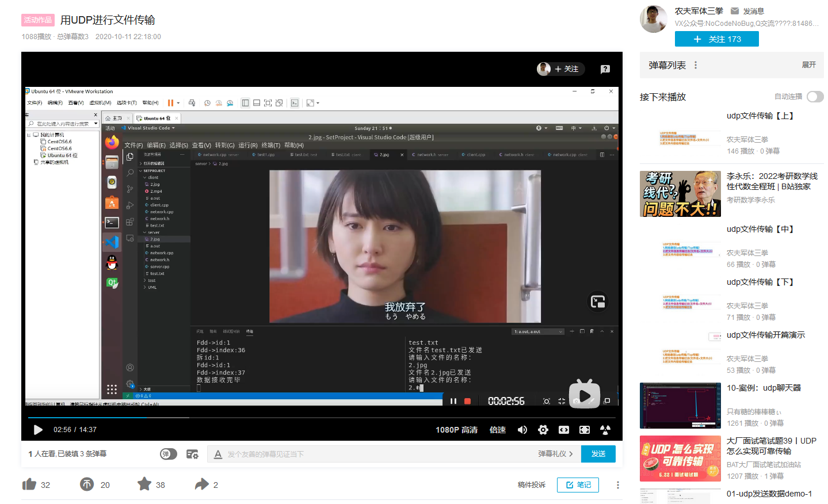Expand the danmaku list via 展开
This screenshot has width=828, height=504.
(809, 65)
